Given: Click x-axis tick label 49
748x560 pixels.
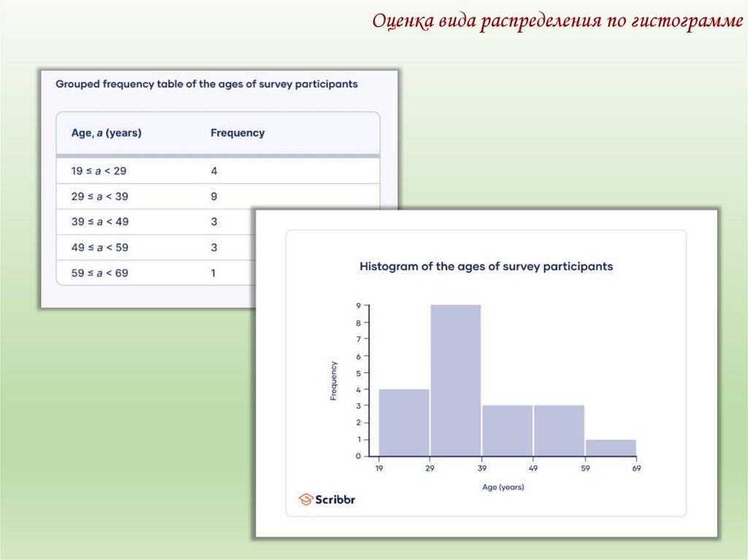Looking at the screenshot, I should (x=533, y=469).
